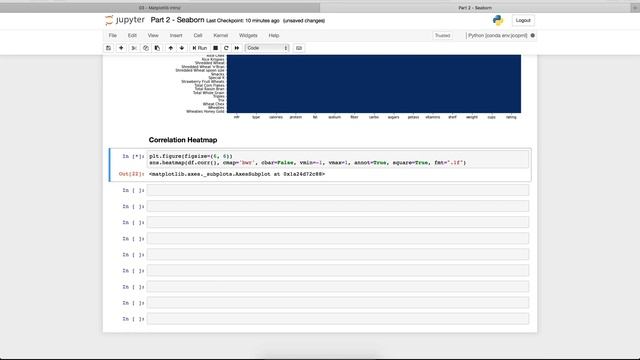This screenshot has height=360, width=640.
Task: Switch to the Matplotlib browser tab
Action: tap(160, 8)
